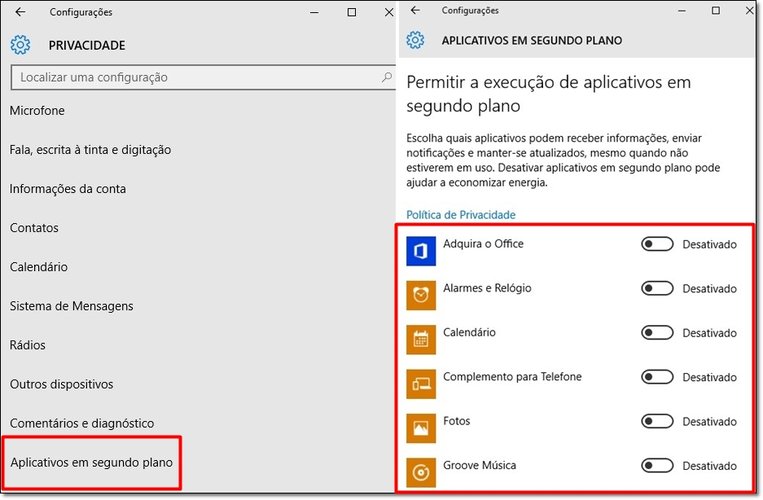Click the Alarmes e Relógio app icon
763x500 pixels.
pos(421,295)
